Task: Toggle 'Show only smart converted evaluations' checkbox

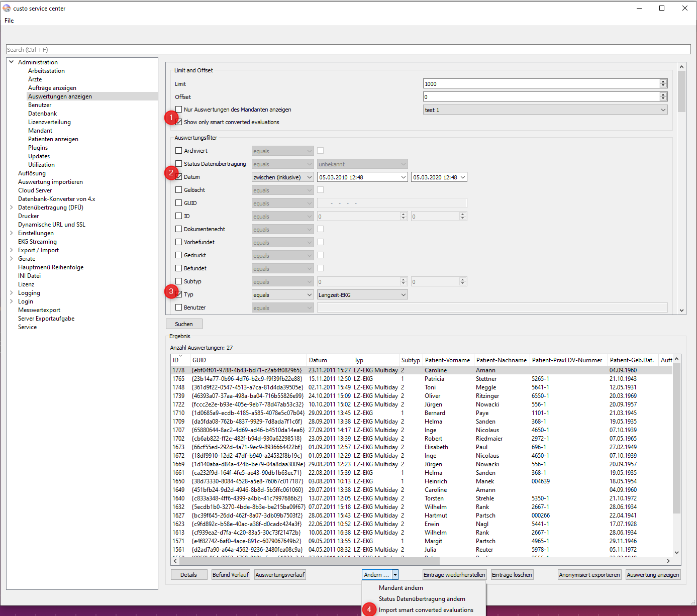Action: coord(179,122)
